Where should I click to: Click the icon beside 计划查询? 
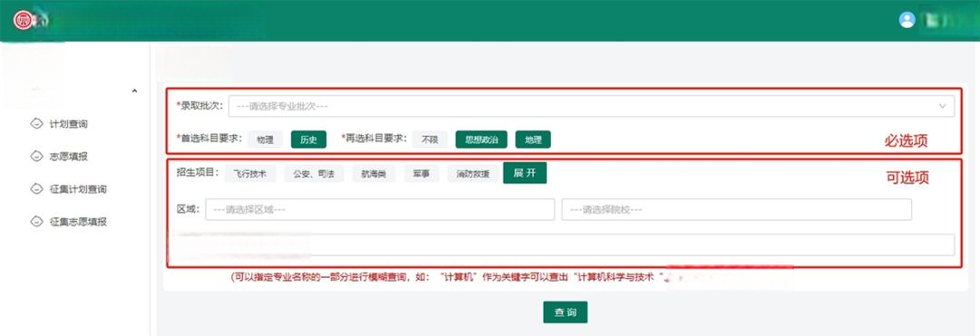click(36, 124)
